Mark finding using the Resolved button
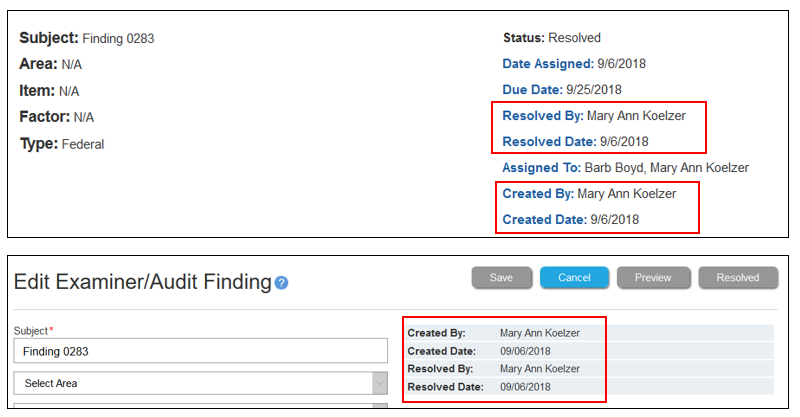Viewport: 800px width, 417px height. point(738,278)
